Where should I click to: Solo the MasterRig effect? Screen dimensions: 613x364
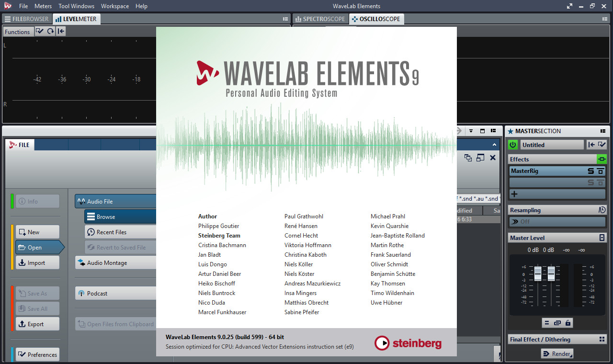pos(591,171)
